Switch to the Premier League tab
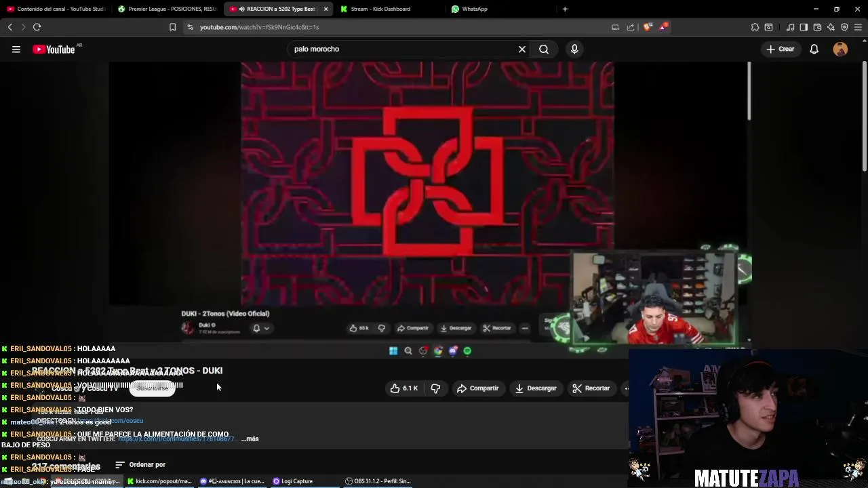The image size is (868, 488). click(167, 9)
